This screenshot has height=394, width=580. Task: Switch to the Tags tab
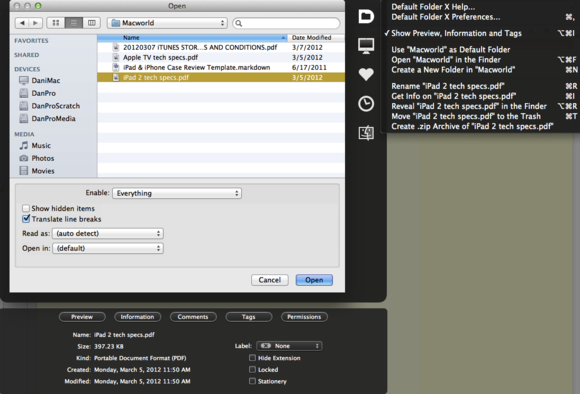249,317
